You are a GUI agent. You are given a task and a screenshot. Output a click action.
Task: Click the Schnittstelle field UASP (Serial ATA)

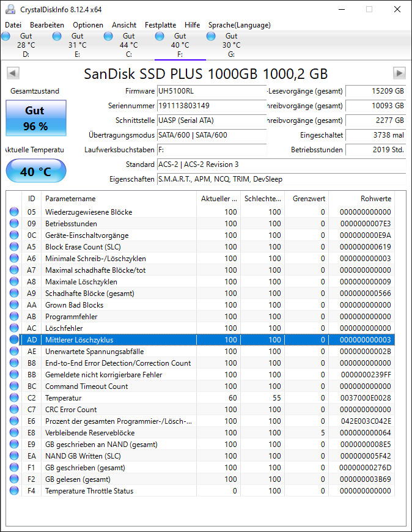click(212, 120)
